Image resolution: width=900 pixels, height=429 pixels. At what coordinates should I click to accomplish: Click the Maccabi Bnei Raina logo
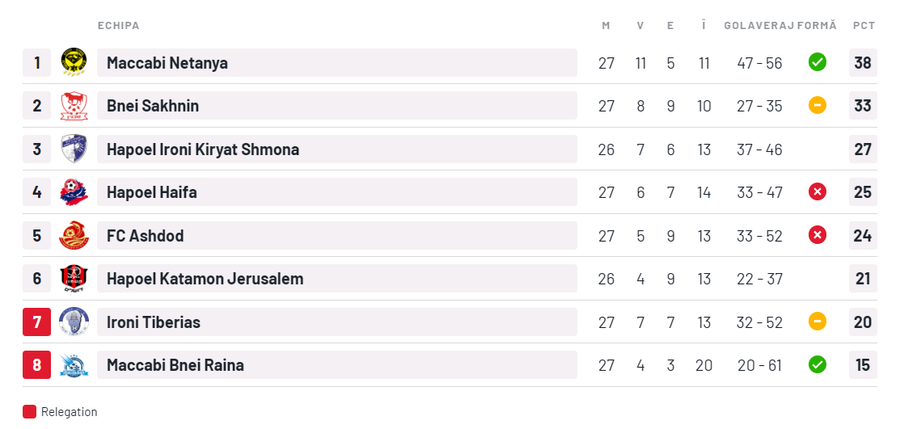[x=73, y=365]
